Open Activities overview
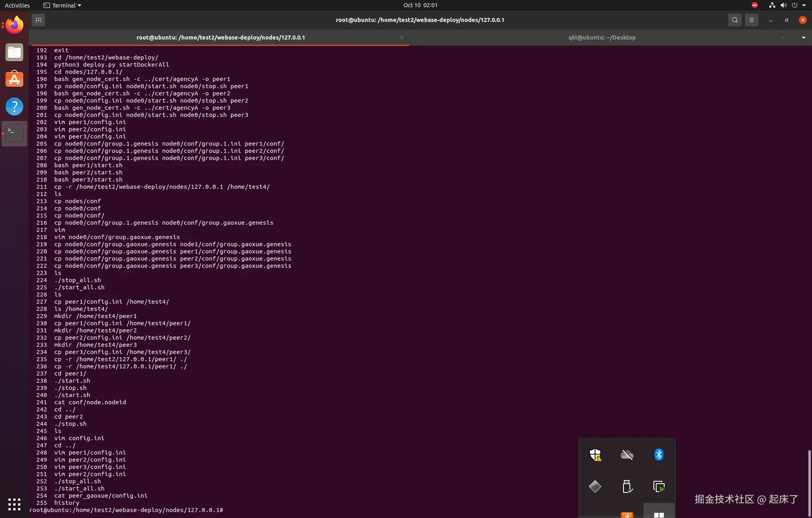 point(17,5)
